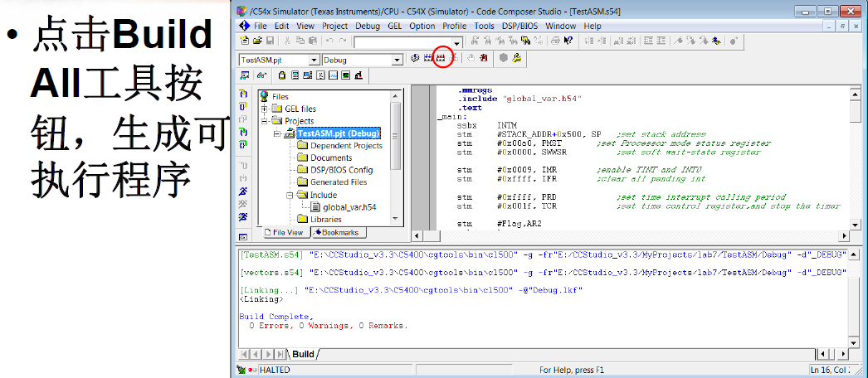Viewport: 868px width, 378px height.
Task: Click the Build Complete output line
Action: coord(276,317)
